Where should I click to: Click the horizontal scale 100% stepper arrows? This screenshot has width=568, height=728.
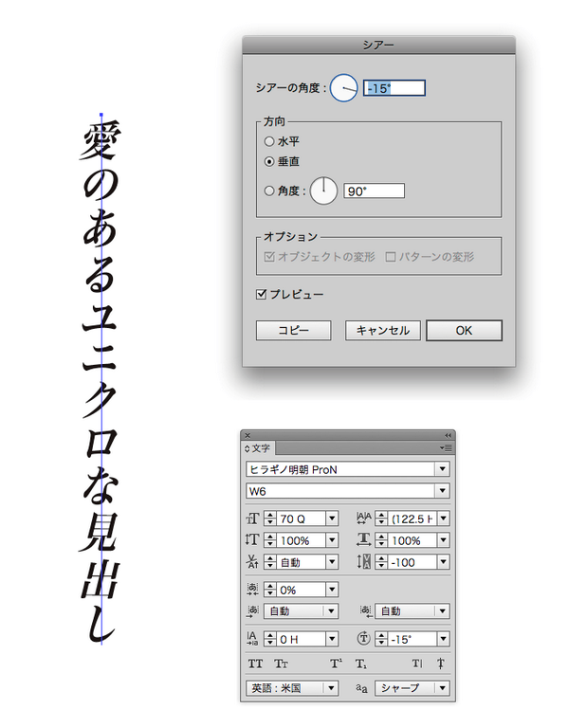(381, 540)
